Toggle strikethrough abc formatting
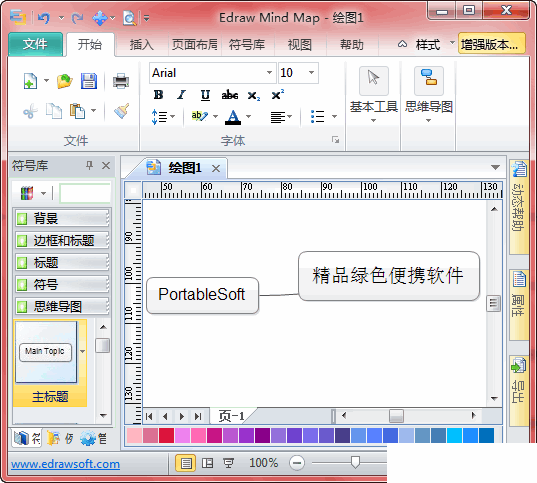 click(229, 95)
